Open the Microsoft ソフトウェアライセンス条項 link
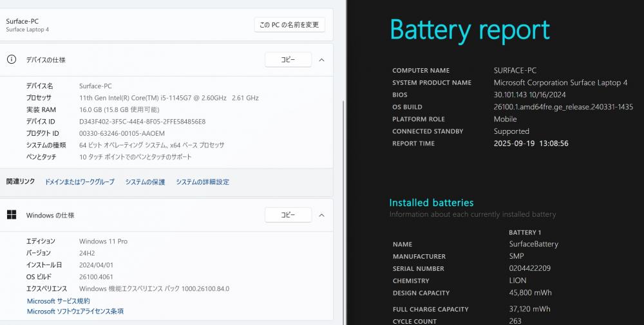Screen dimensions: 644x325 75,311
